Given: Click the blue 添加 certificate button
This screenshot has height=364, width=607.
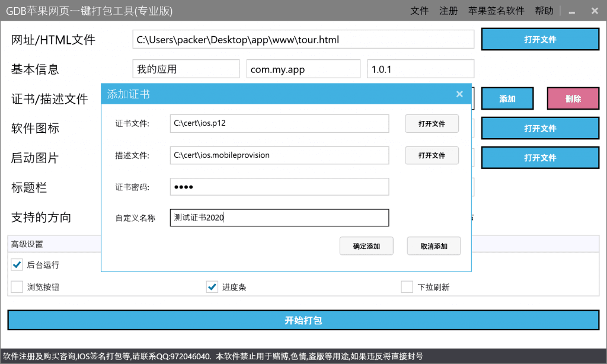Looking at the screenshot, I should (507, 99).
